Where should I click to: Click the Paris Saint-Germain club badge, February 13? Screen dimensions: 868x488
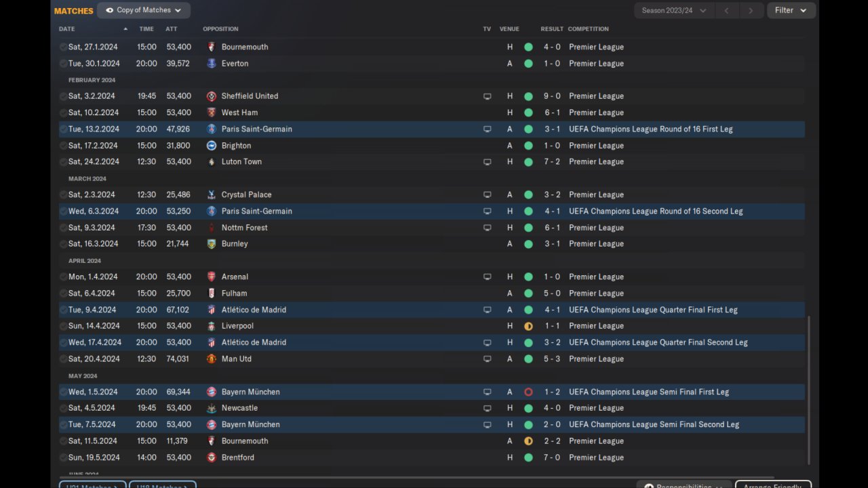tap(212, 129)
